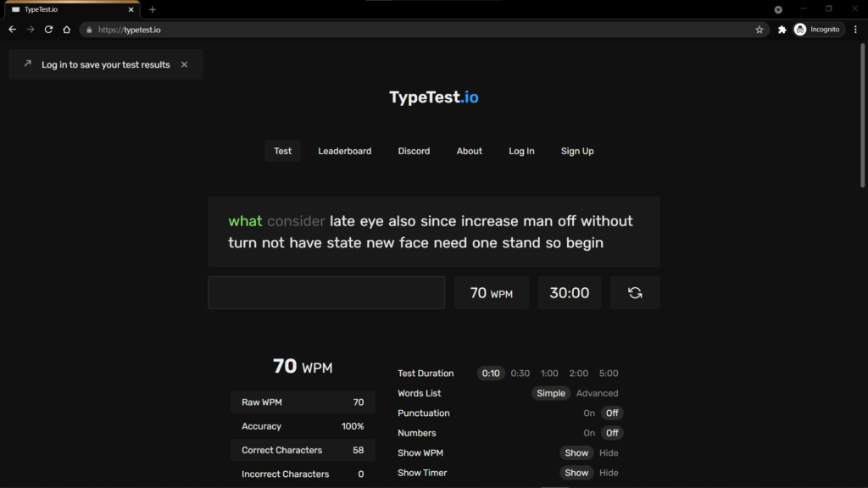The height and width of the screenshot is (488, 868).
Task: Turn Punctuation Off
Action: (x=612, y=413)
